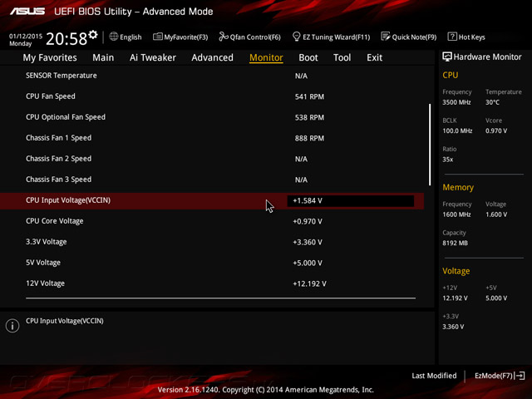
Task: Click the EzMode exit arrow icon
Action: pyautogui.click(x=520, y=376)
